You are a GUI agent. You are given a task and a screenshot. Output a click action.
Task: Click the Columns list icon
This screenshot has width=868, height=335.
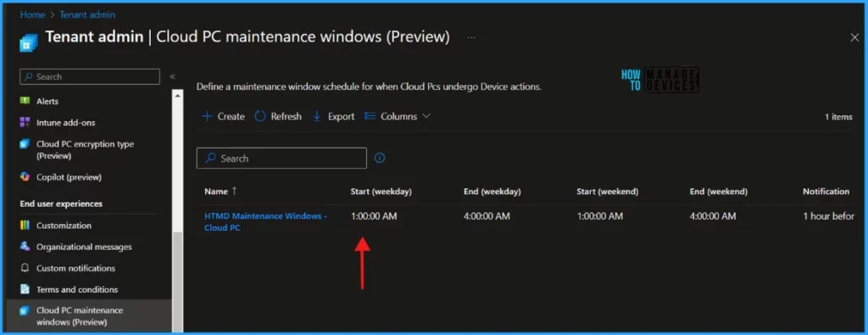pyautogui.click(x=370, y=116)
